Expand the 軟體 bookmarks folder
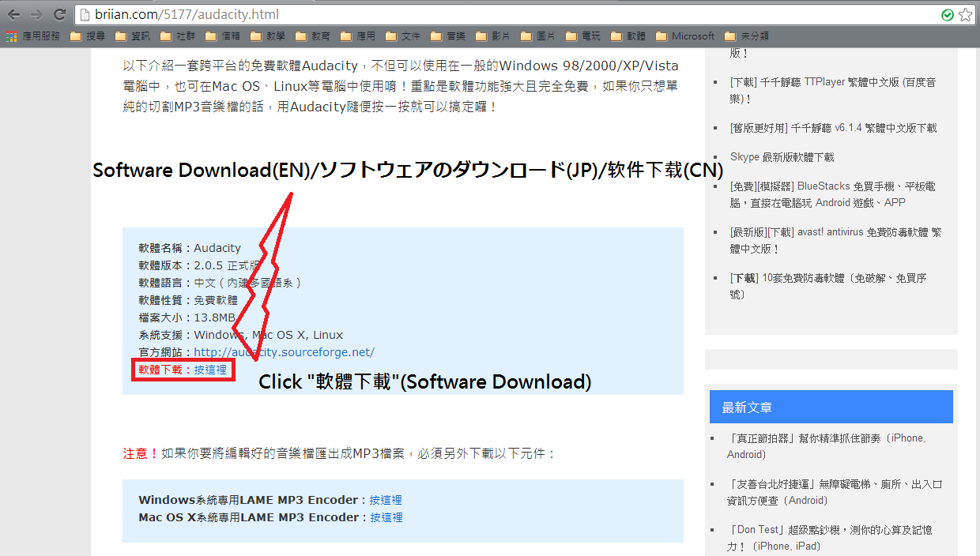The image size is (980, 556). (x=628, y=36)
